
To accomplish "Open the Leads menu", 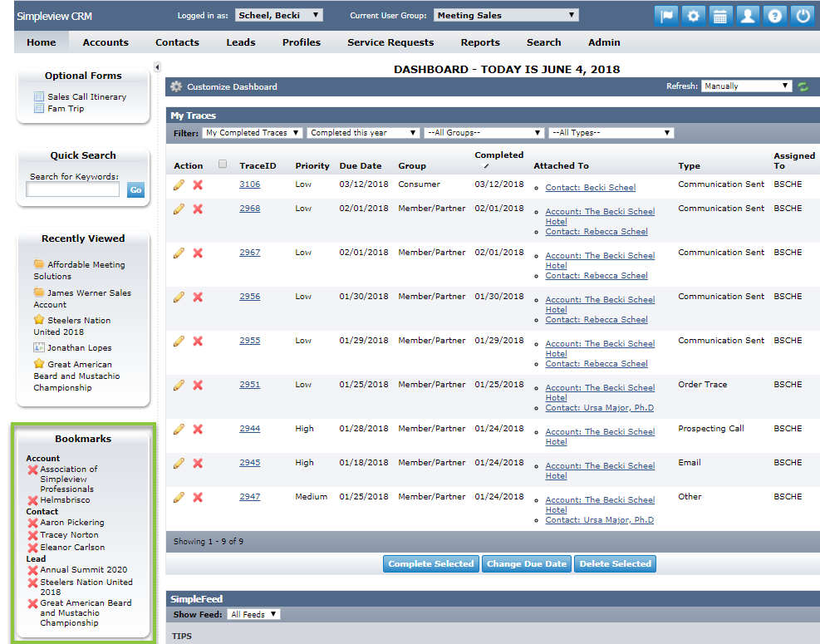I will pos(241,42).
